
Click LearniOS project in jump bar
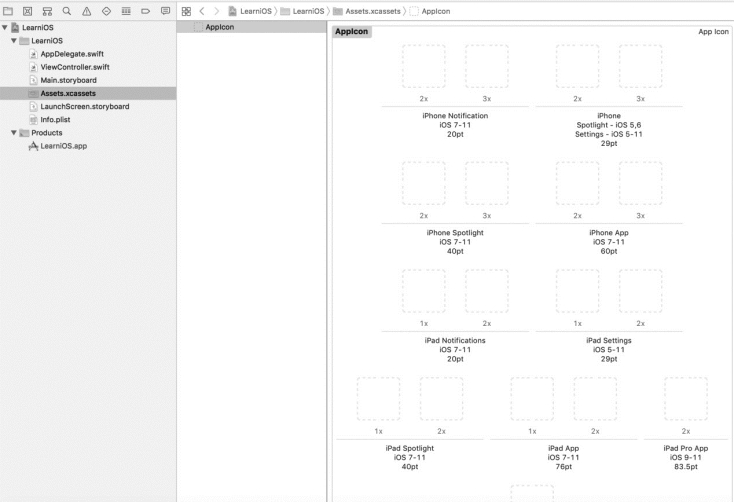click(x=250, y=11)
